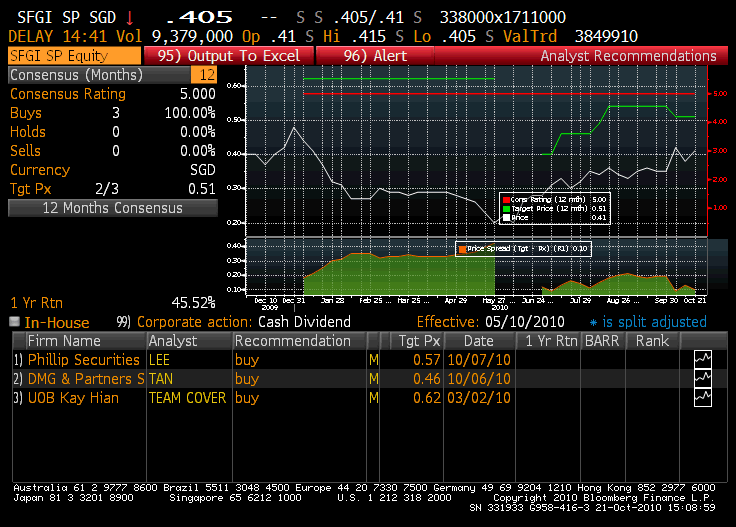Image resolution: width=736 pixels, height=527 pixels.
Task: Select the SFGI SP Equity field
Action: (75, 56)
